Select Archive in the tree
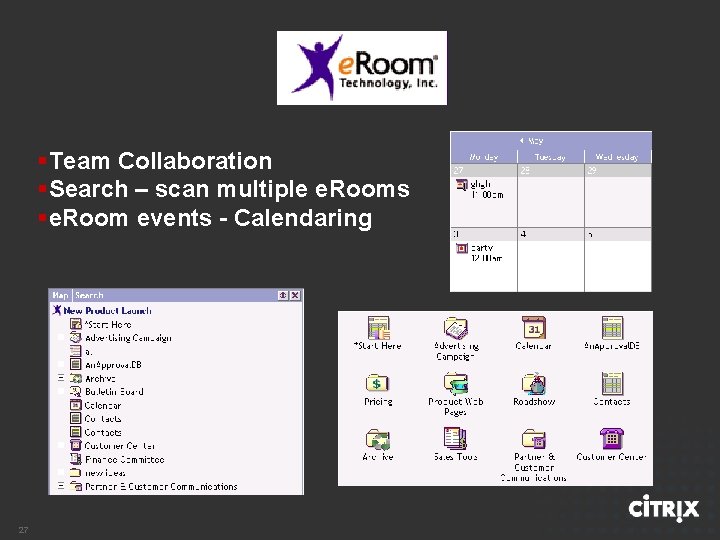 click(92, 378)
